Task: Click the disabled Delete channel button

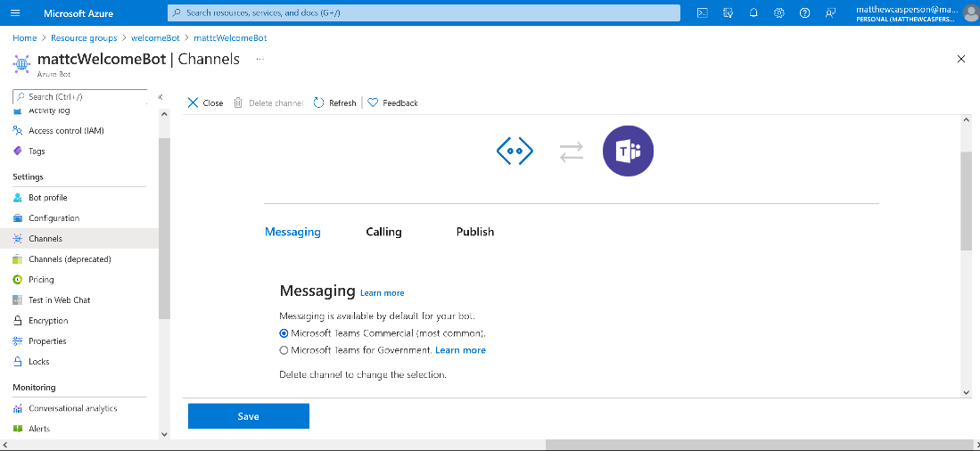Action: point(268,103)
